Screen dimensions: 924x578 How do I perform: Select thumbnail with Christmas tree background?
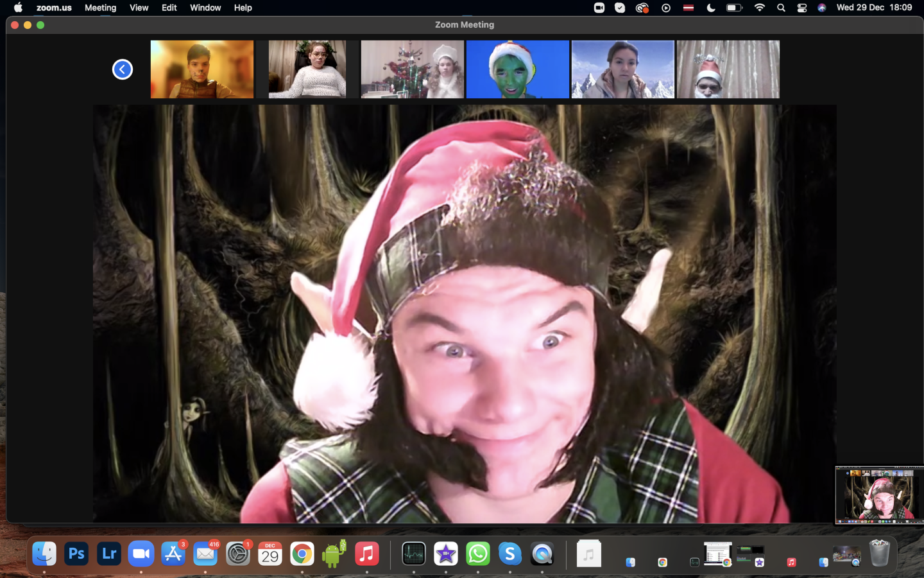tap(413, 69)
